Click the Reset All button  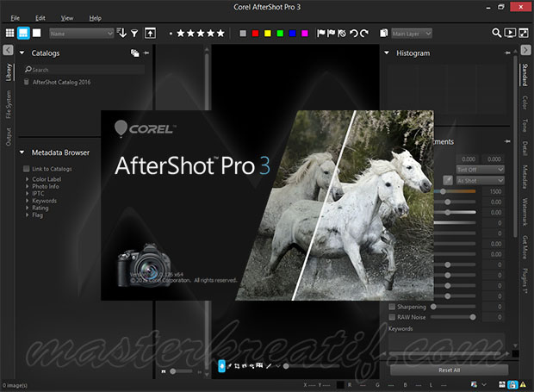pos(450,370)
